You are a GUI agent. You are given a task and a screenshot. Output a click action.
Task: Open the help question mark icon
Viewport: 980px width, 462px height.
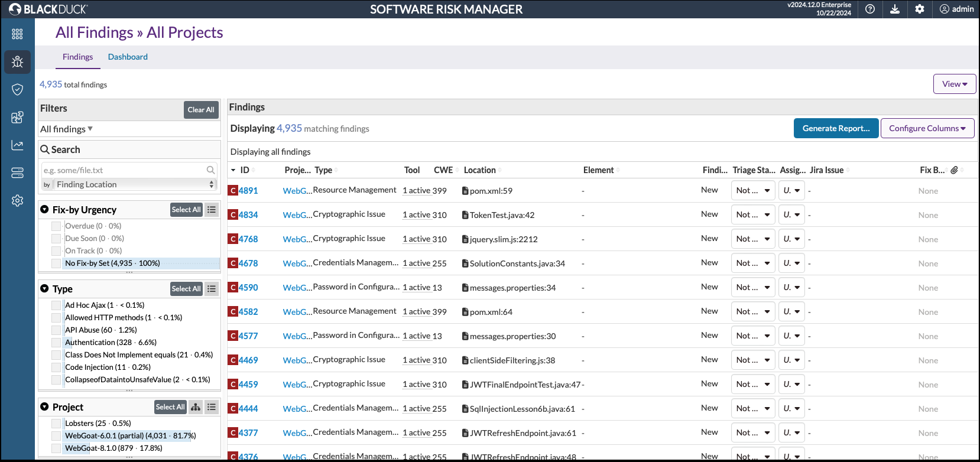pos(870,9)
